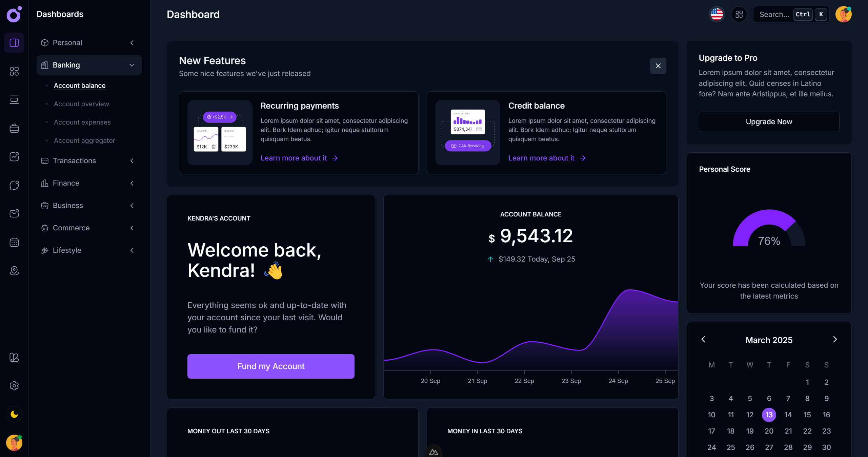Select the briefcase icon in the left sidebar
The image size is (868, 457).
click(x=14, y=128)
